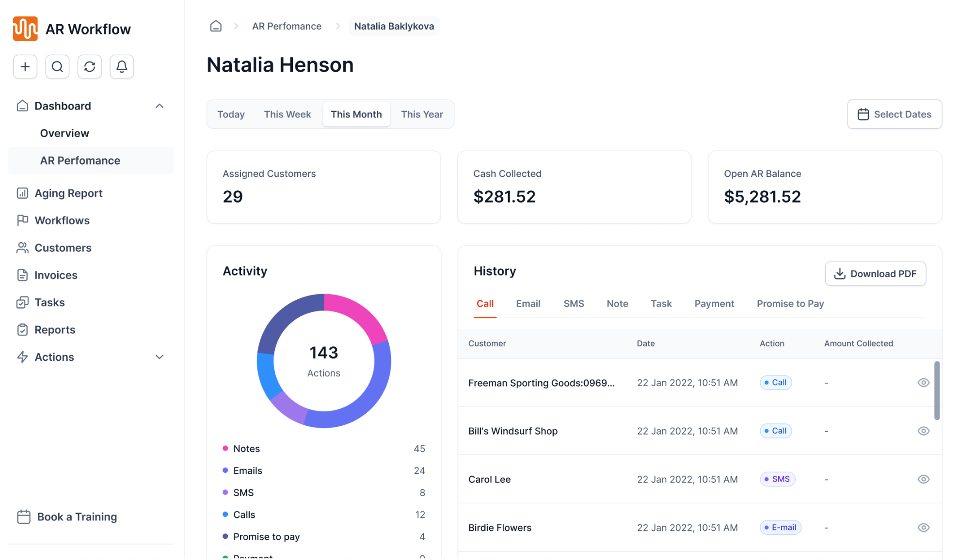Click the E-mail badge in Birdie Flowers row
This screenshot has width=960, height=560.
pos(780,528)
